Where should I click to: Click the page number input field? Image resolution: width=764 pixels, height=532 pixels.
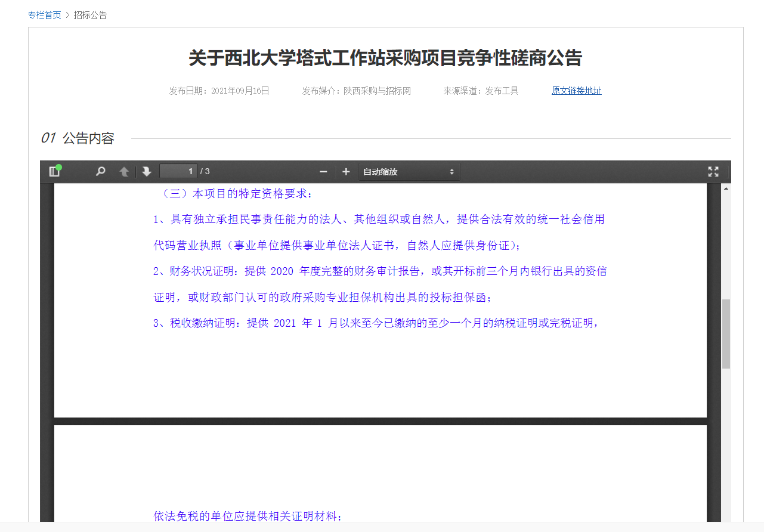pos(178,172)
